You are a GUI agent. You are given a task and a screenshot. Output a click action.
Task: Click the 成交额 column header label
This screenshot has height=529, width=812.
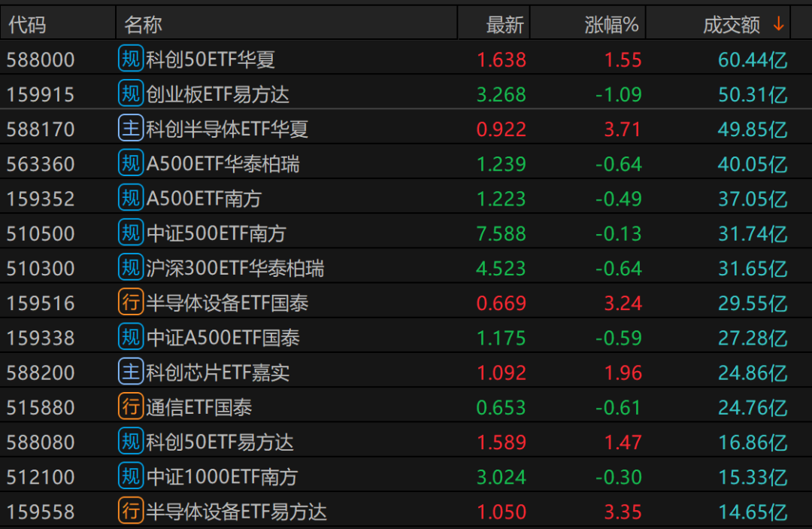pyautogui.click(x=732, y=24)
